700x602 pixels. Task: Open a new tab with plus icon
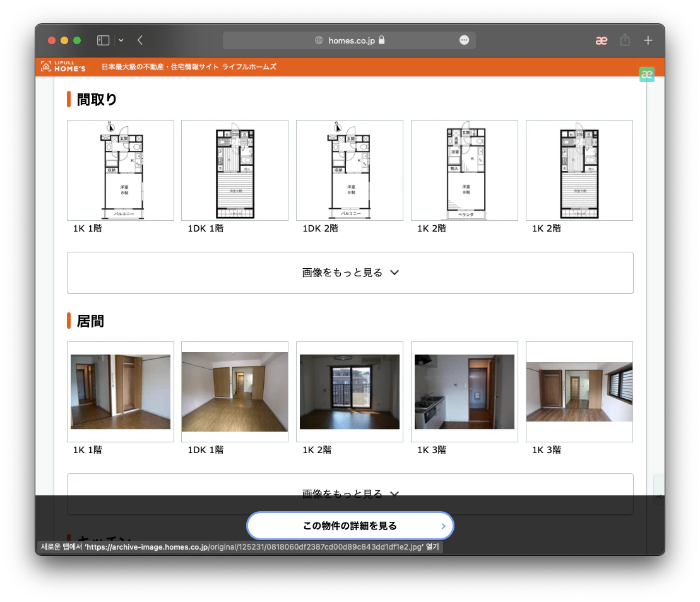click(648, 40)
